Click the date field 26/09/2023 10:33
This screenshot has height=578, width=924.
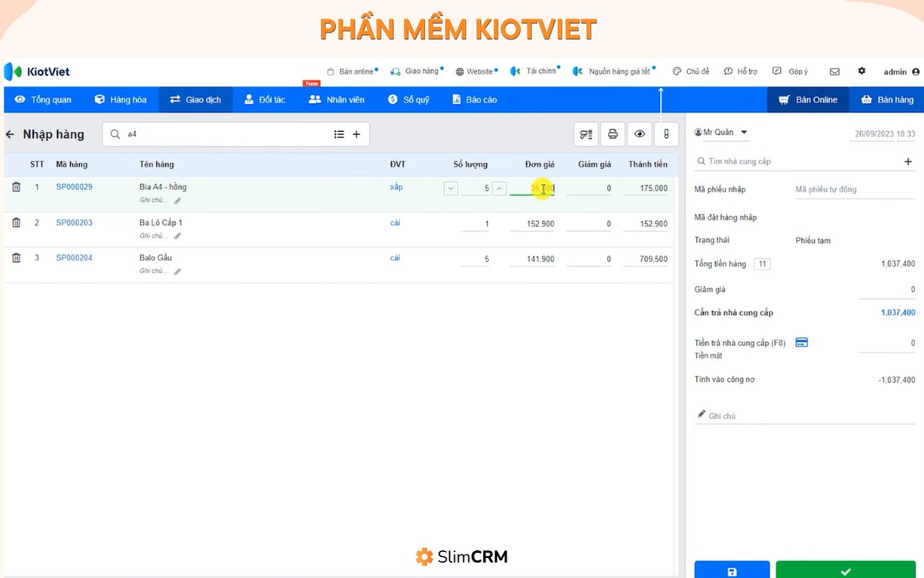point(885,134)
